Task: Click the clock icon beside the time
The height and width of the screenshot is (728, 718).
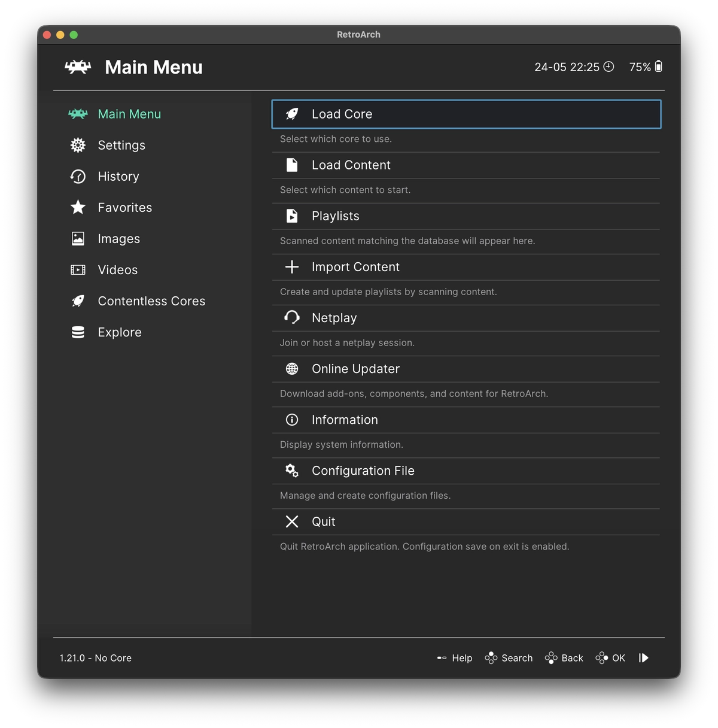Action: 609,66
